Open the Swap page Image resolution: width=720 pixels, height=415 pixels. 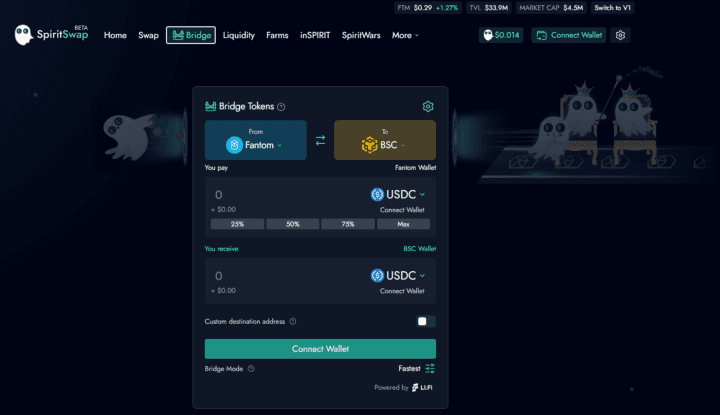click(x=148, y=35)
